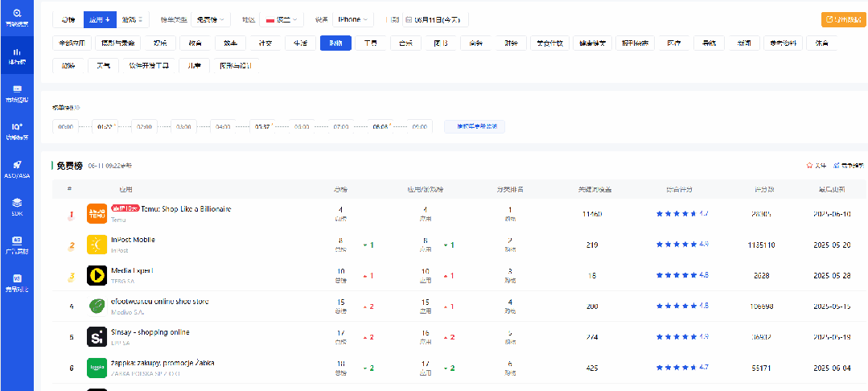Image resolution: width=868 pixels, height=391 pixels.
Task: Select the 社交 social category
Action: coord(265,43)
